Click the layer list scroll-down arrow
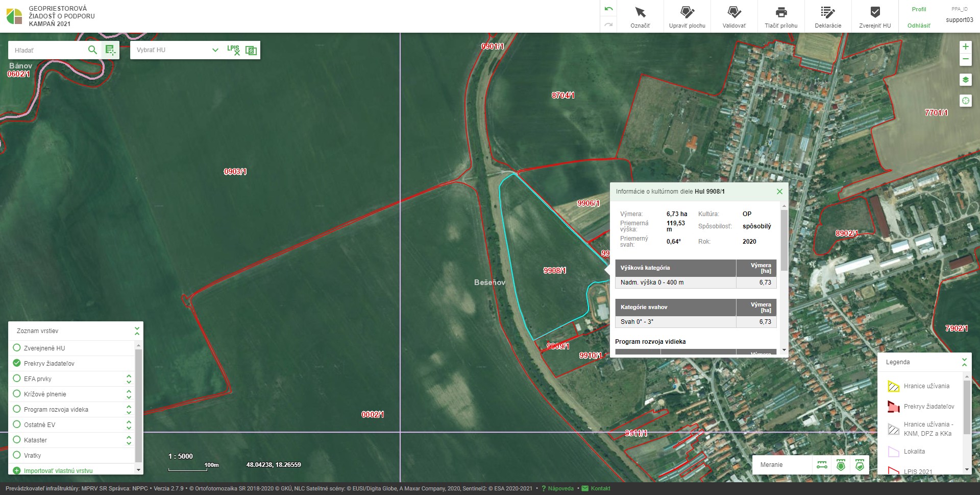The width and height of the screenshot is (980, 495). click(x=138, y=470)
